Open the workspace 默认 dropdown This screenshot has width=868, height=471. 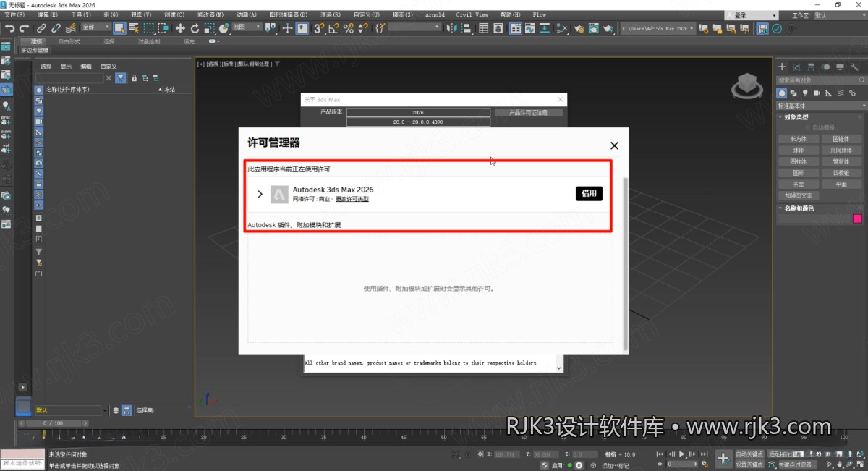click(x=839, y=14)
